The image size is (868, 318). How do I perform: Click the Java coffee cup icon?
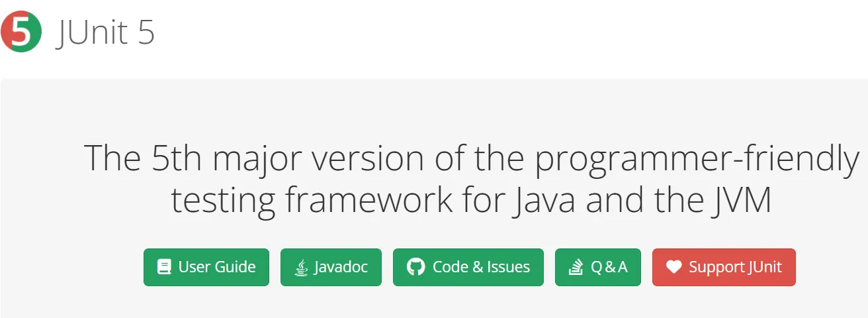(x=301, y=267)
